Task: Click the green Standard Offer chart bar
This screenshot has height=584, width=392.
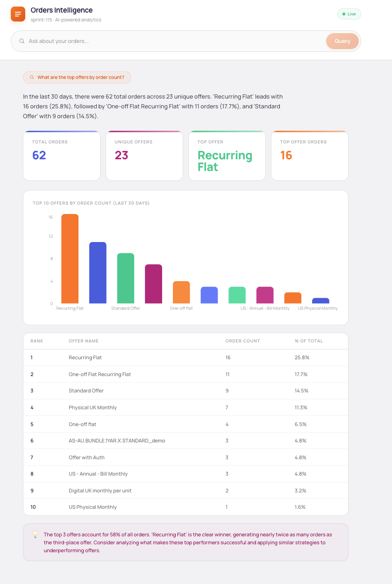Action: 126,278
